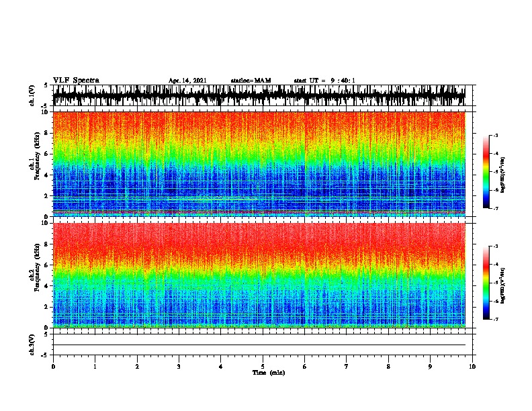Viewport: 532px width, 411px height.
Task: Click the ch.2 color scale bar
Action: pos(486,283)
